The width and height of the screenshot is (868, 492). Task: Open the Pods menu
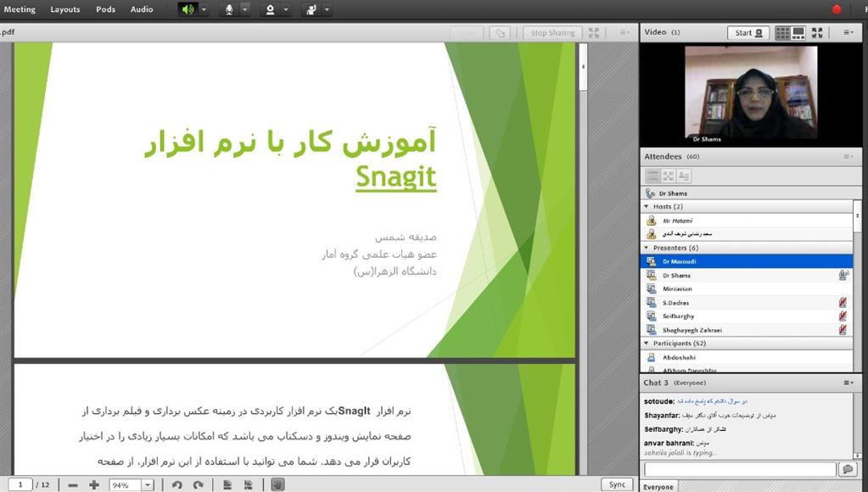point(105,9)
